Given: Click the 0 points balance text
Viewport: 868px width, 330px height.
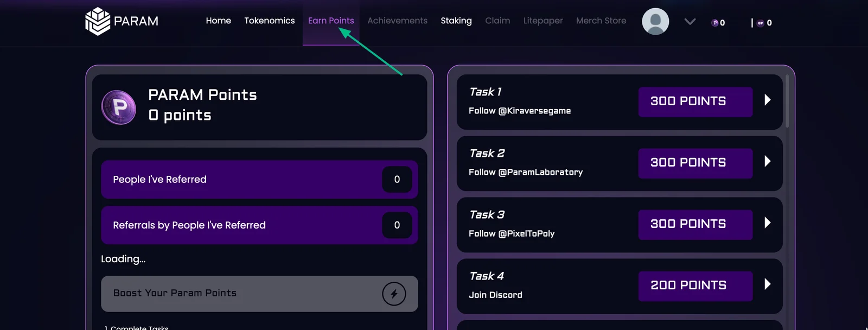Looking at the screenshot, I should coord(180,115).
